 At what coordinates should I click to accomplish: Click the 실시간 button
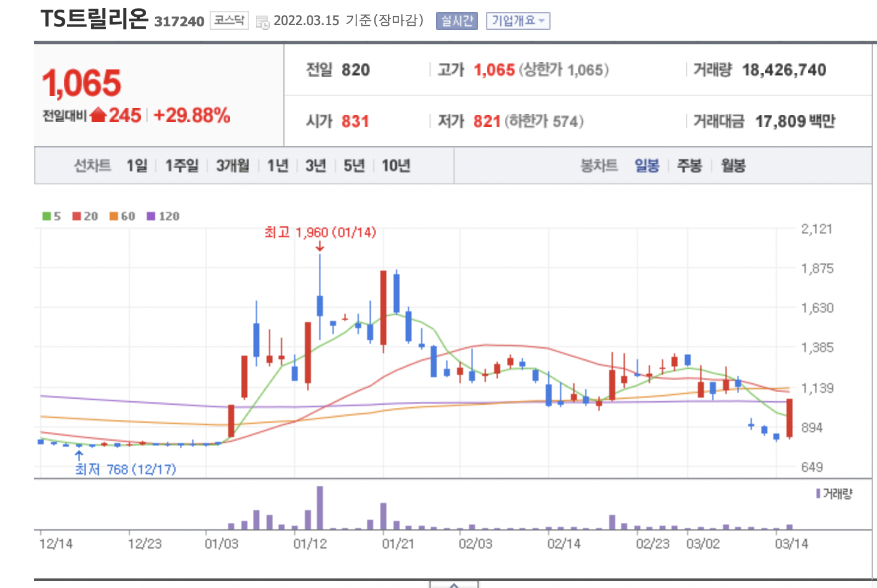point(457,21)
